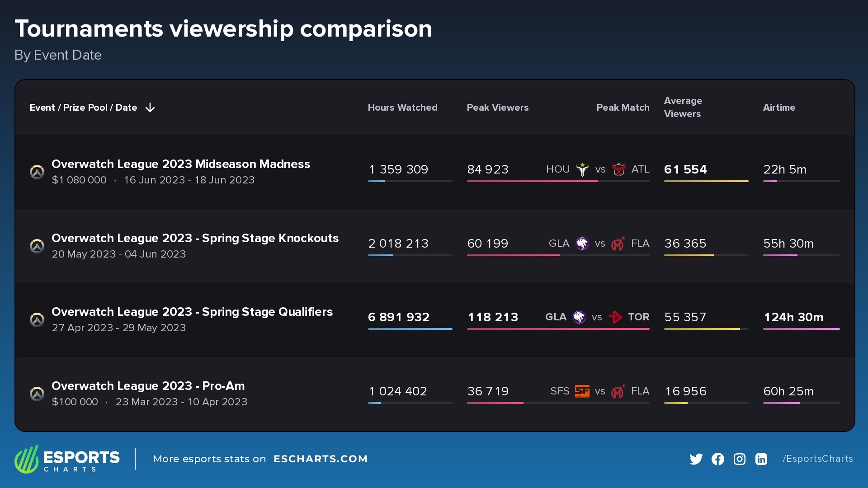Click hours watched value 1 359 309
Image resolution: width=868 pixels, height=488 pixels.
398,169
